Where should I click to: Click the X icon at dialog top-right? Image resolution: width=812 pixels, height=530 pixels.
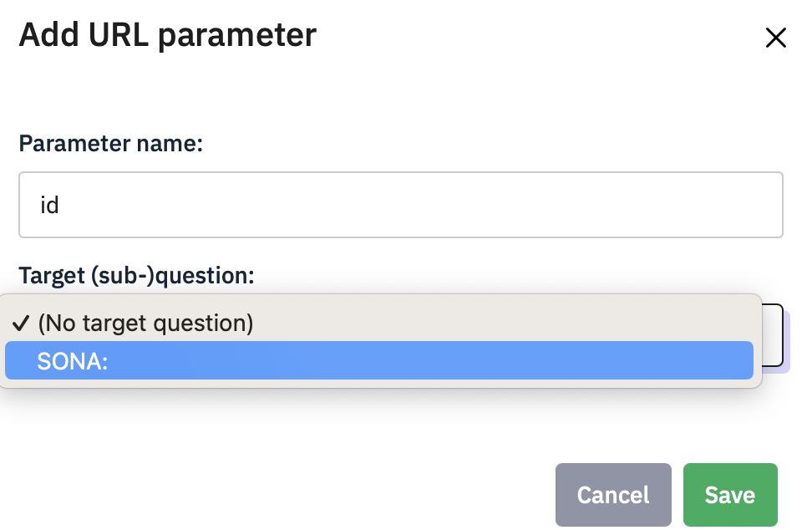776,38
